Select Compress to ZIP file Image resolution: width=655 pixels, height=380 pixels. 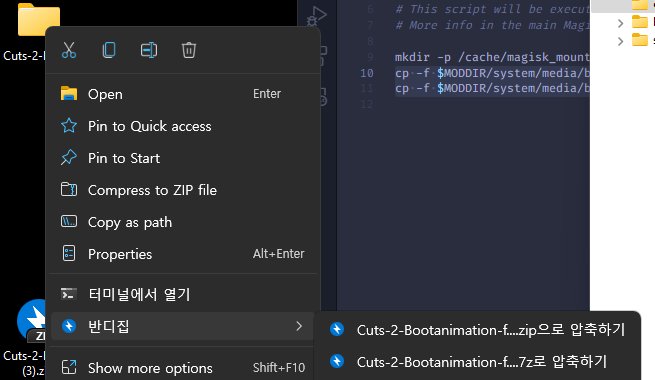click(x=182, y=190)
